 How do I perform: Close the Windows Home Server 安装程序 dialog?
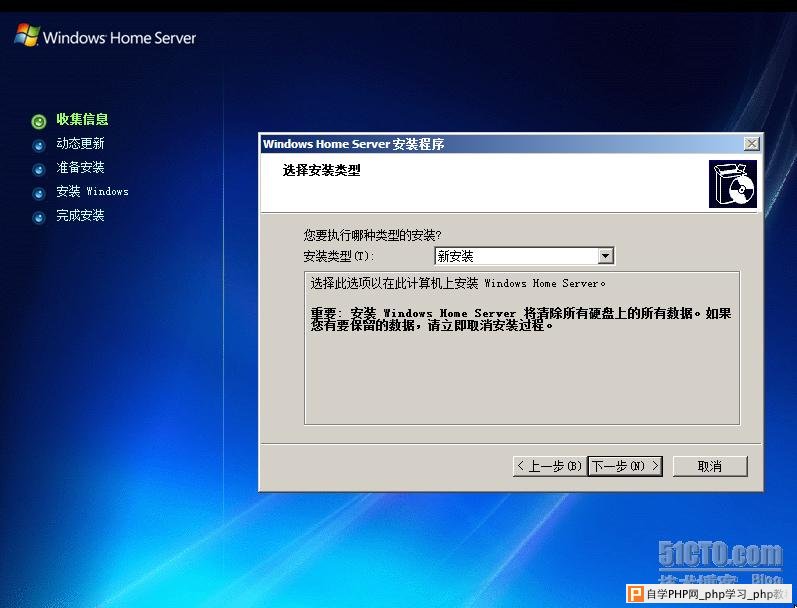click(x=751, y=144)
